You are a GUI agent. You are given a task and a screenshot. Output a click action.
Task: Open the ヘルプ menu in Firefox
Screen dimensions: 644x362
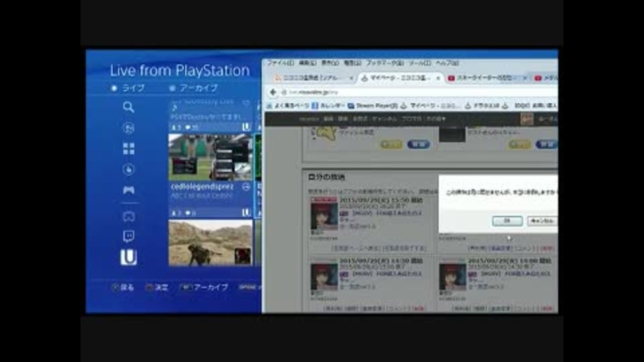click(447, 63)
